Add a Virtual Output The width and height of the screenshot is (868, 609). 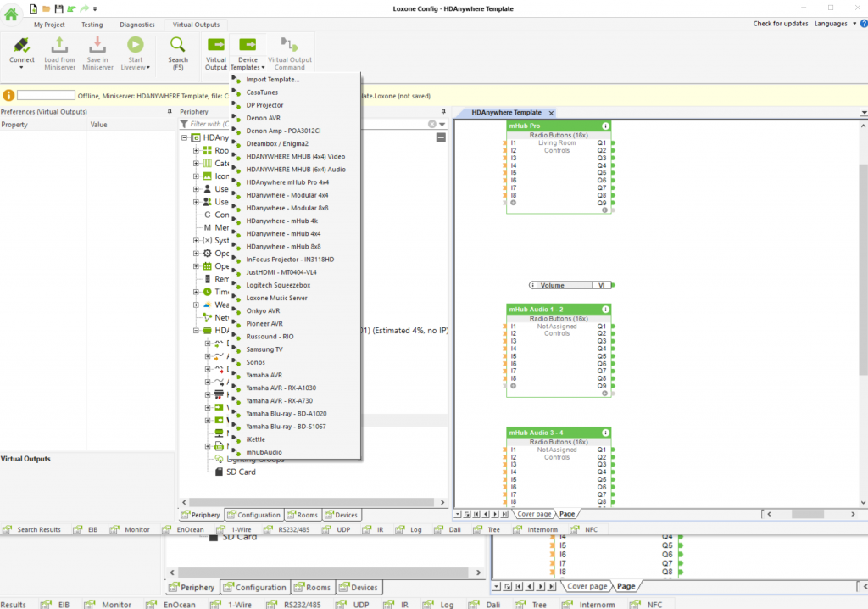click(x=216, y=53)
